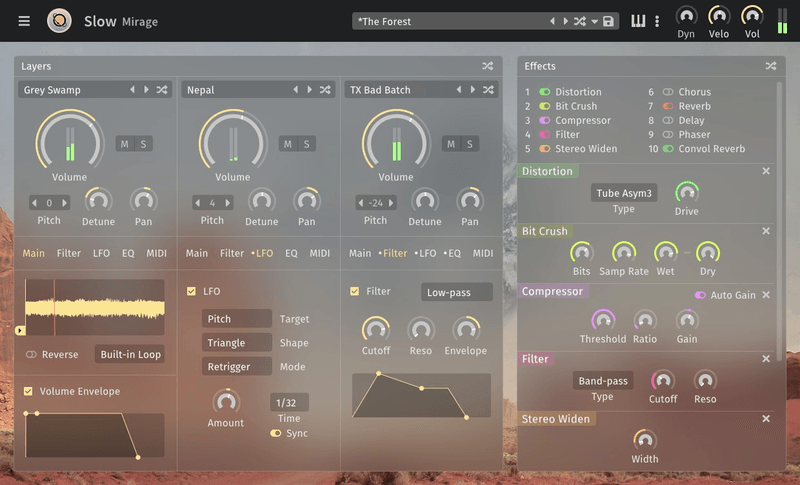Open the hamburger main menu

coord(24,21)
